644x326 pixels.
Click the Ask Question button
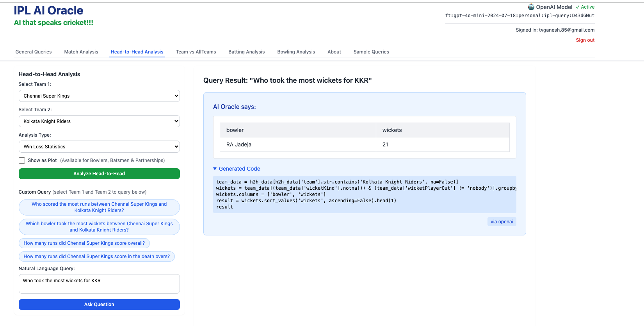[x=99, y=305]
